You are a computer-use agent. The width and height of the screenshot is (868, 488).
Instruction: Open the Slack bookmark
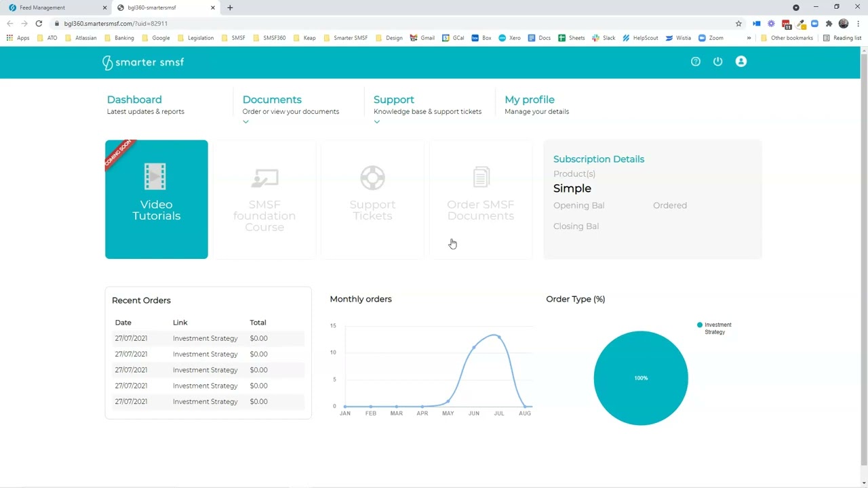(604, 38)
